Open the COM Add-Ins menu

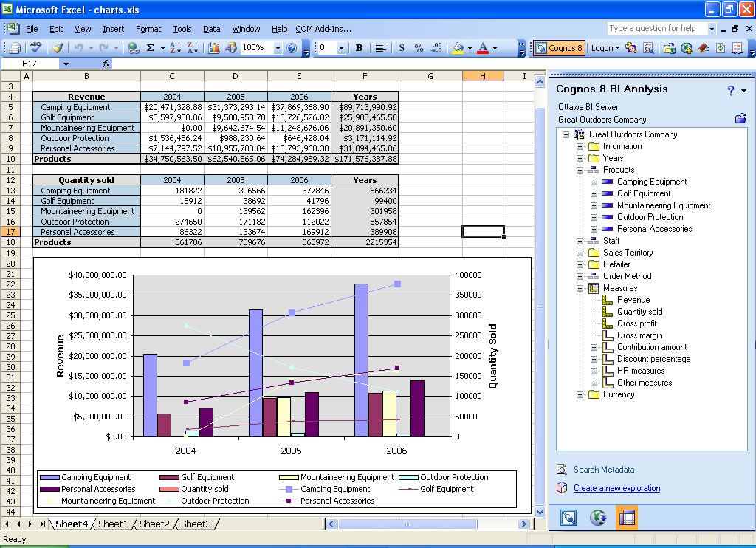click(x=323, y=29)
